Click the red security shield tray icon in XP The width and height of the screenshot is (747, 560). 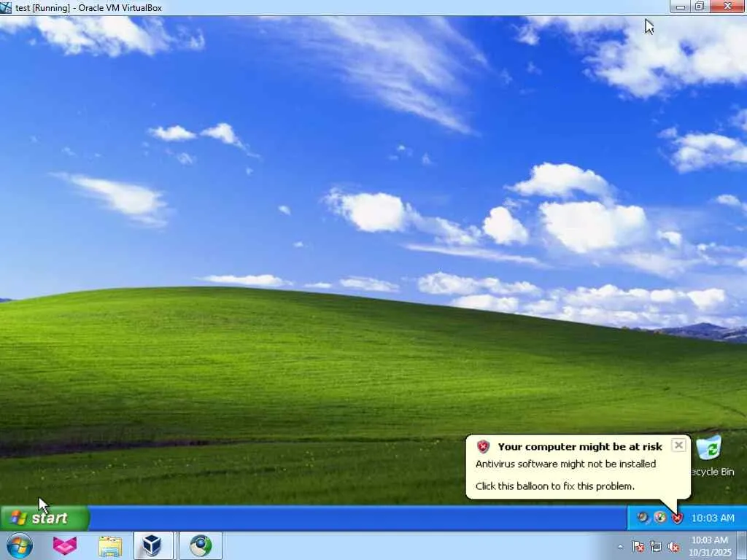[677, 518]
